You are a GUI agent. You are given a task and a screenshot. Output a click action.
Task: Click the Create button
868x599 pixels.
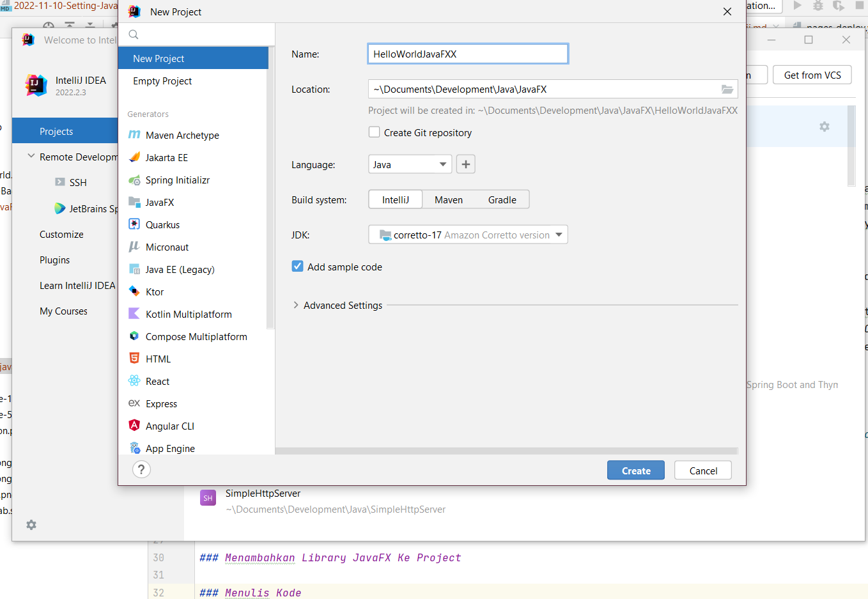coord(636,471)
